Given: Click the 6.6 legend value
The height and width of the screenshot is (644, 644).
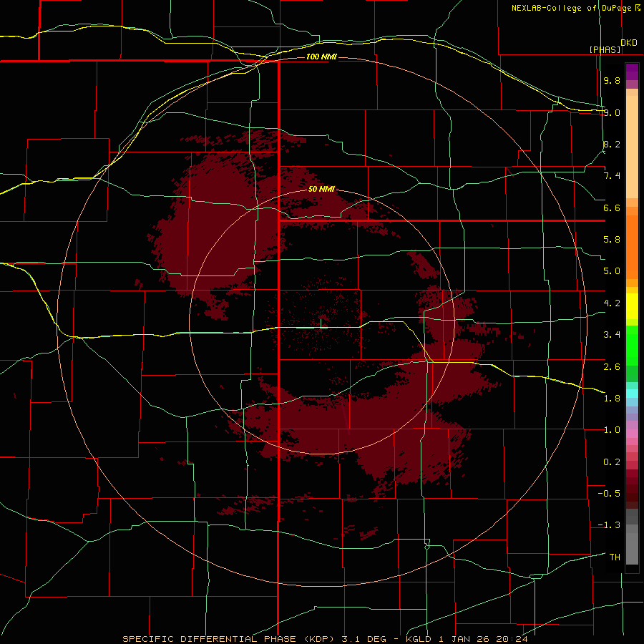Looking at the screenshot, I should pyautogui.click(x=612, y=208).
